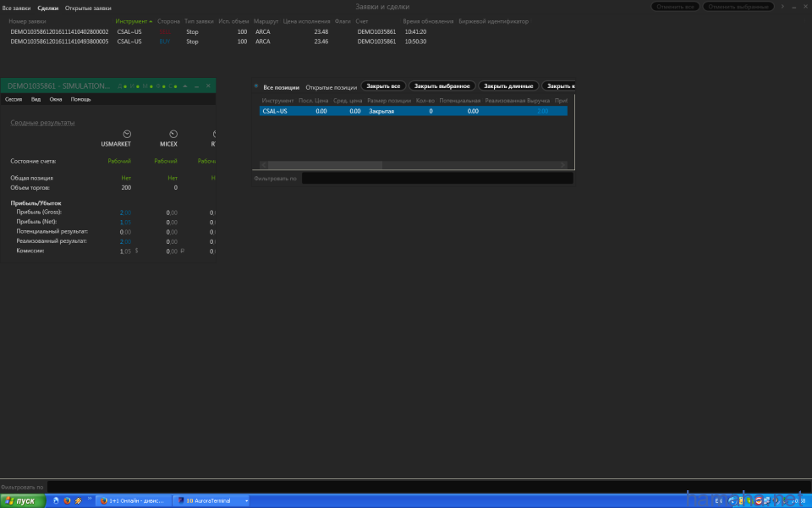This screenshot has width=812, height=508.
Task: Open the Сессия menu
Action: [14, 99]
